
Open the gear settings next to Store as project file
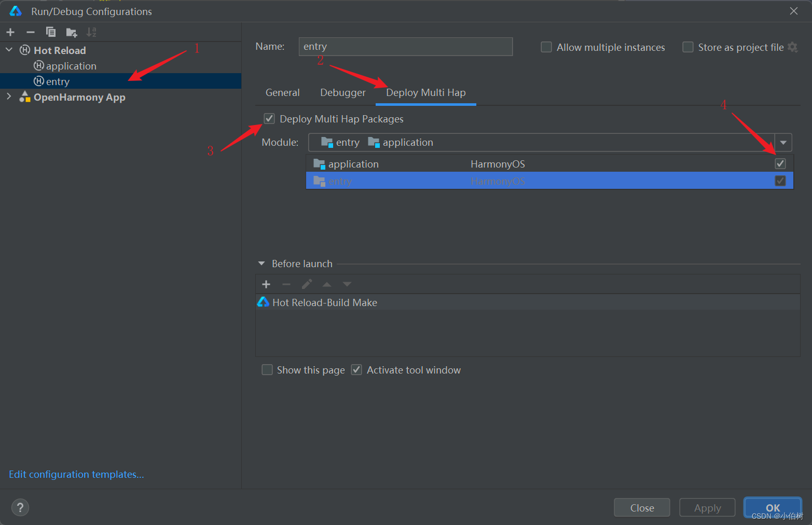[x=792, y=47]
